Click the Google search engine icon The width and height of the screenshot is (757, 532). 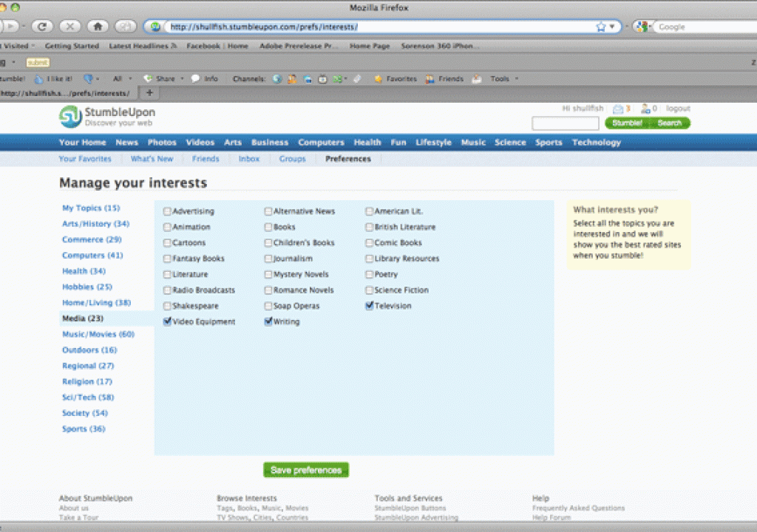point(642,27)
